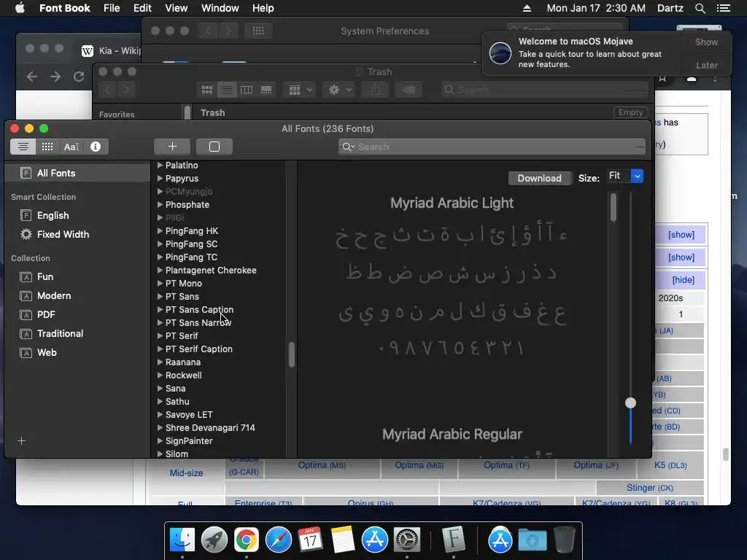Open Safari from the Dock
This screenshot has height=560, width=747.
tap(278, 540)
